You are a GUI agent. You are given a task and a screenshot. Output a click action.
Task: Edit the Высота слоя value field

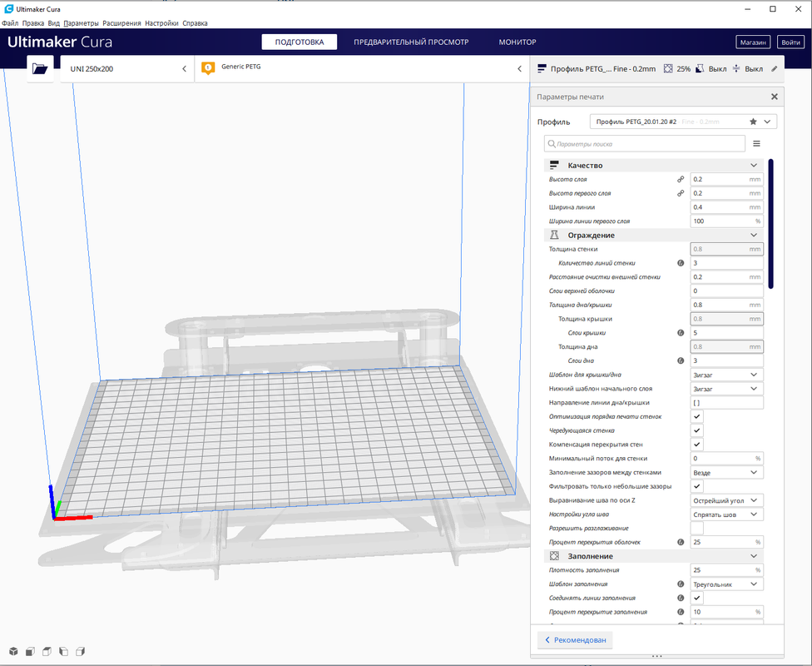[x=726, y=179]
